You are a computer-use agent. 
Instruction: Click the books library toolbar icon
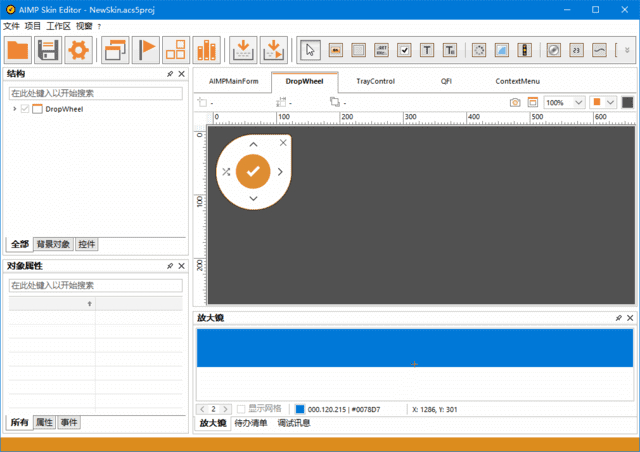[x=207, y=49]
